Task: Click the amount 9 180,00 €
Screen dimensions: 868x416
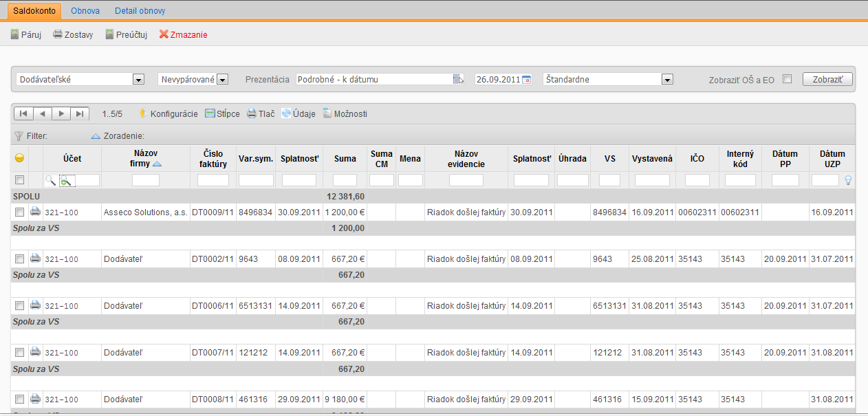Action: point(345,399)
